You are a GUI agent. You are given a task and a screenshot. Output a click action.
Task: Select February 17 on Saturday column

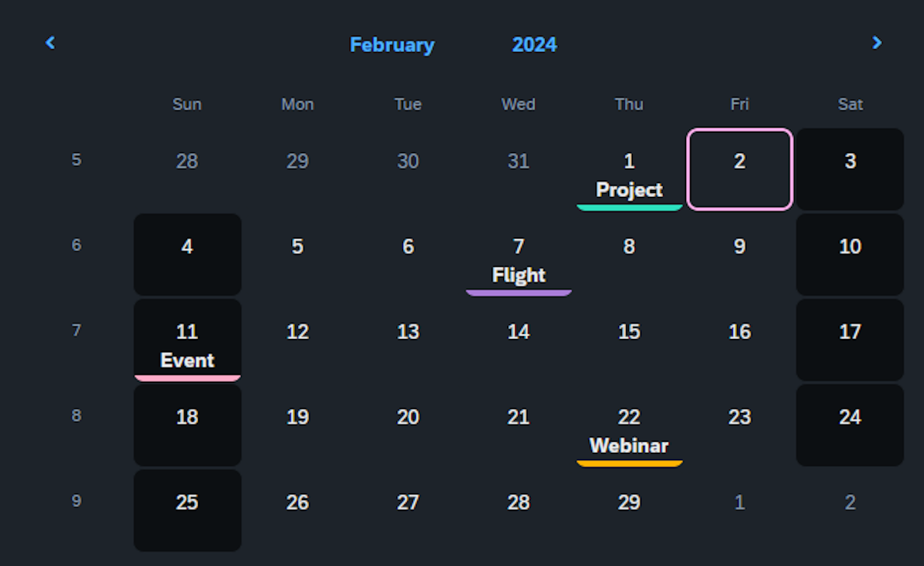point(850,340)
